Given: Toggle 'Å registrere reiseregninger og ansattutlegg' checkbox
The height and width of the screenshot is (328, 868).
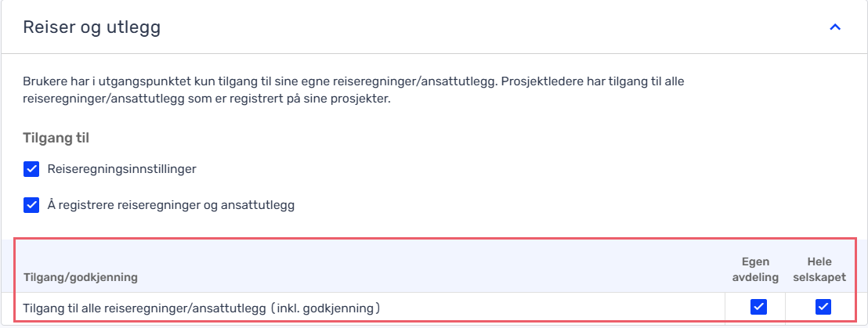Looking at the screenshot, I should pyautogui.click(x=31, y=205).
